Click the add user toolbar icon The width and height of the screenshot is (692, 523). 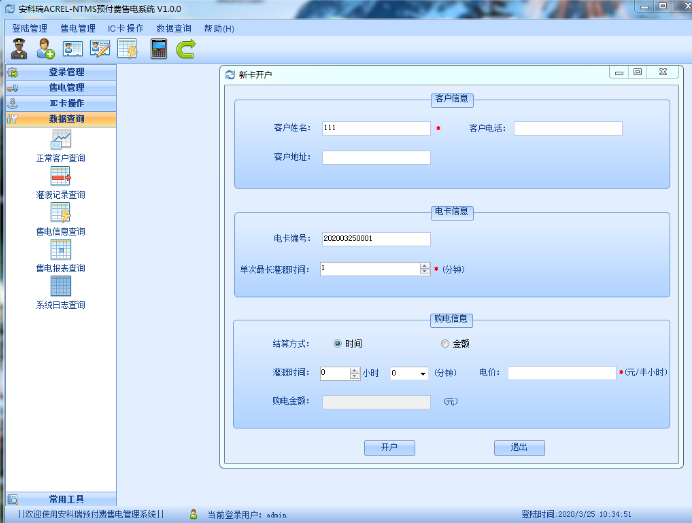point(45,49)
